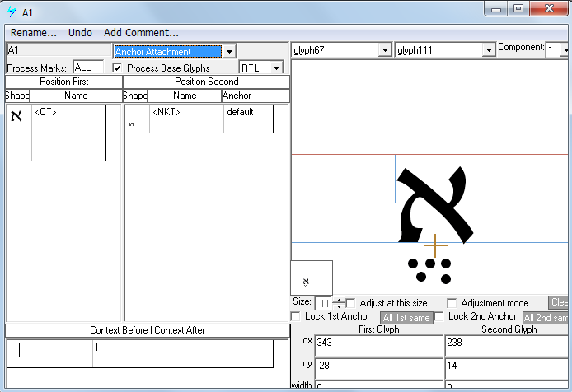572x392 pixels.
Task: Click the Position First column header
Action: point(63,82)
